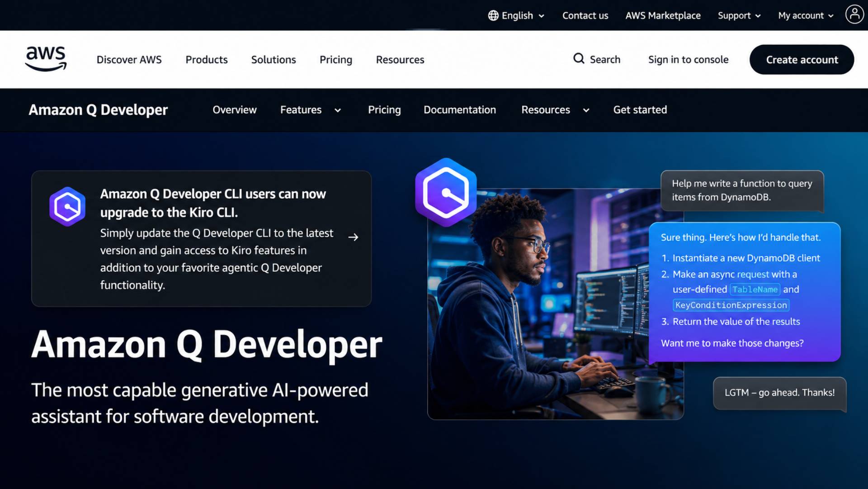This screenshot has width=868, height=489.
Task: Click the AWS logo
Action: [46, 59]
